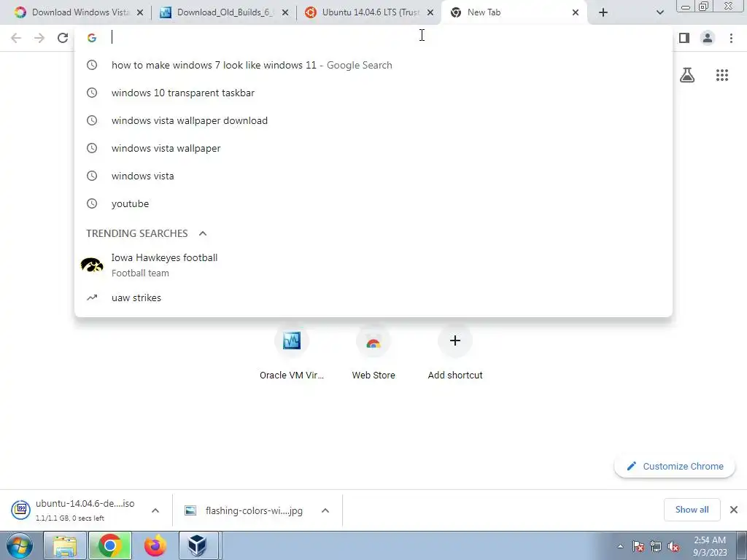Screen dimensions: 747x560
Task: Close the downloads bar
Action: [734, 510]
